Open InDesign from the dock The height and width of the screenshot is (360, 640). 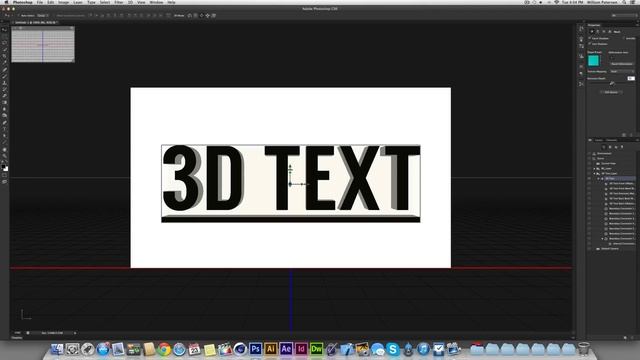click(x=301, y=349)
